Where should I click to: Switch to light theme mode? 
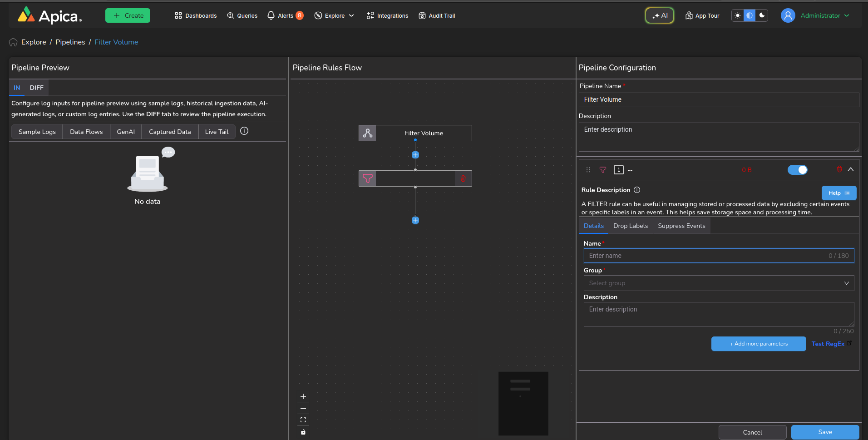pos(738,15)
